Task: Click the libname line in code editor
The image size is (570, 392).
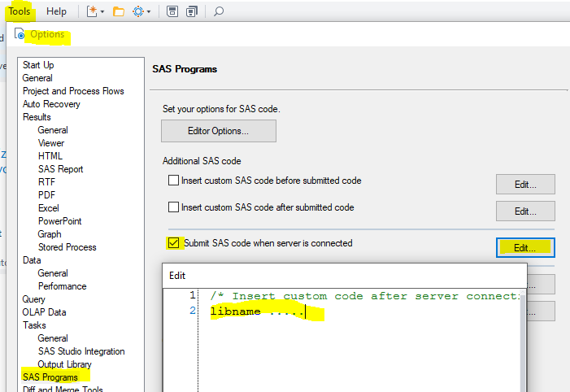Action: pyautogui.click(x=256, y=311)
